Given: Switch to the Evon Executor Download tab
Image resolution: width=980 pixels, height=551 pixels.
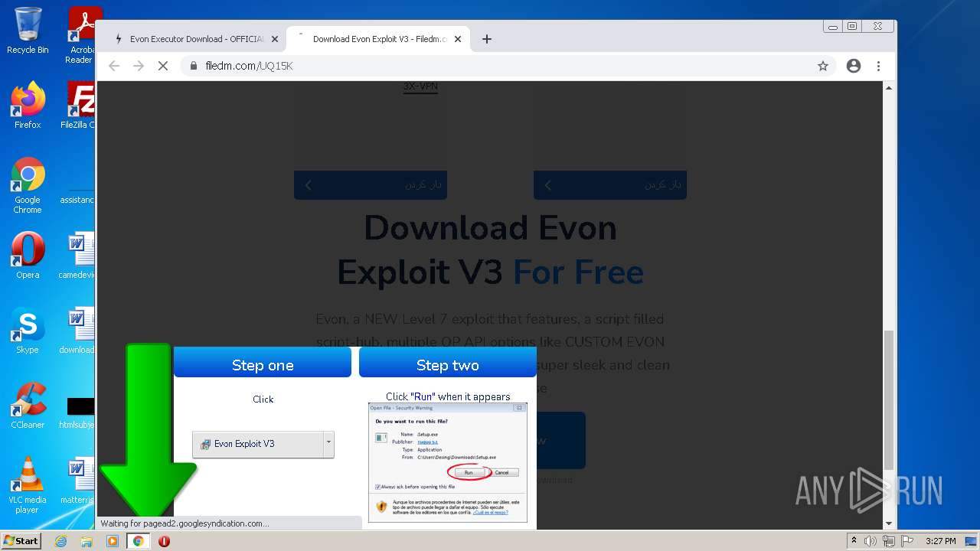Looking at the screenshot, I should [x=195, y=39].
